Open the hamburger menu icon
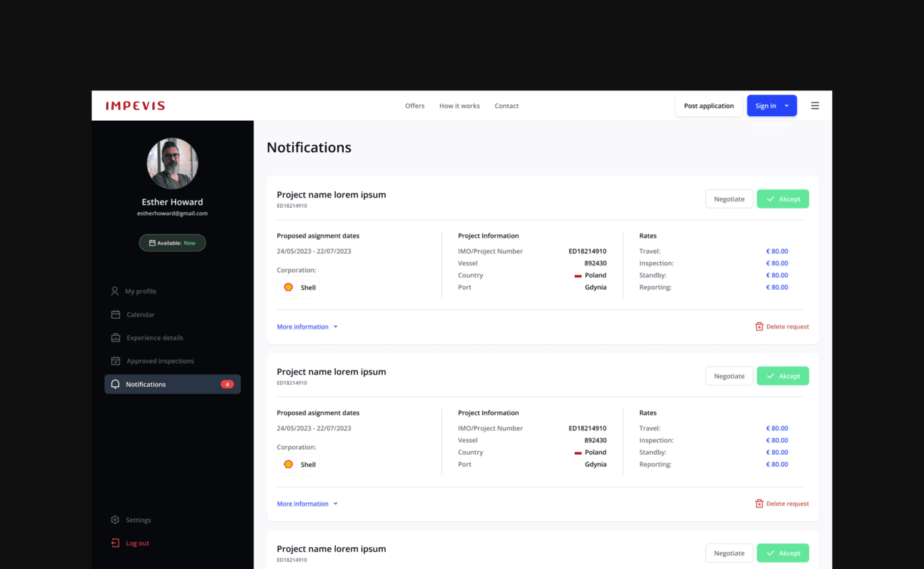Viewport: 924px width, 569px height. point(814,106)
